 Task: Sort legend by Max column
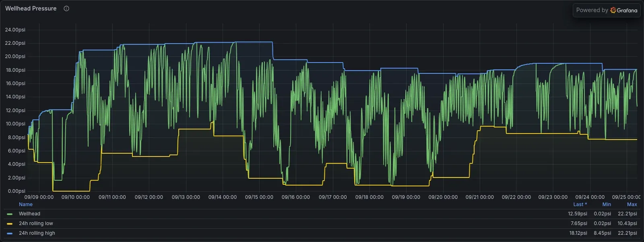click(632, 204)
